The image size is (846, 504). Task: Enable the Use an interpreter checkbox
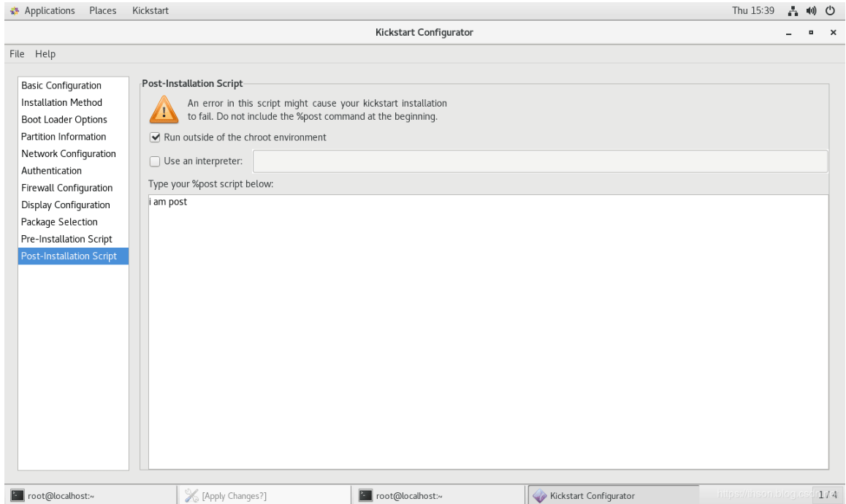155,161
